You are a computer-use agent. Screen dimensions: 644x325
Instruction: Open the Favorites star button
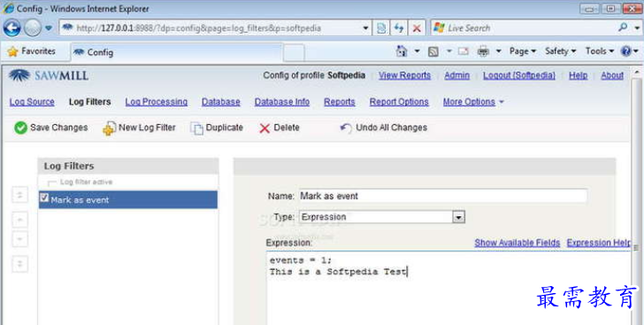pos(32,51)
